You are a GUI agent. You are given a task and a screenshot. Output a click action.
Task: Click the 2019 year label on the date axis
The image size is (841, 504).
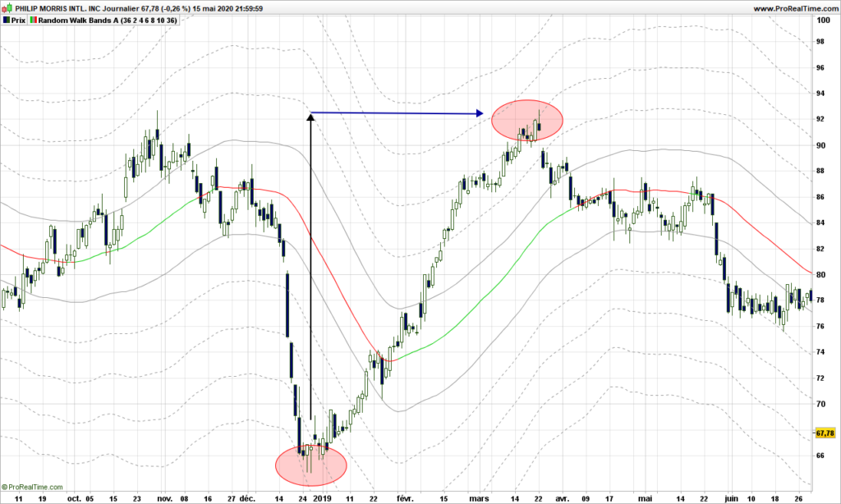322,498
